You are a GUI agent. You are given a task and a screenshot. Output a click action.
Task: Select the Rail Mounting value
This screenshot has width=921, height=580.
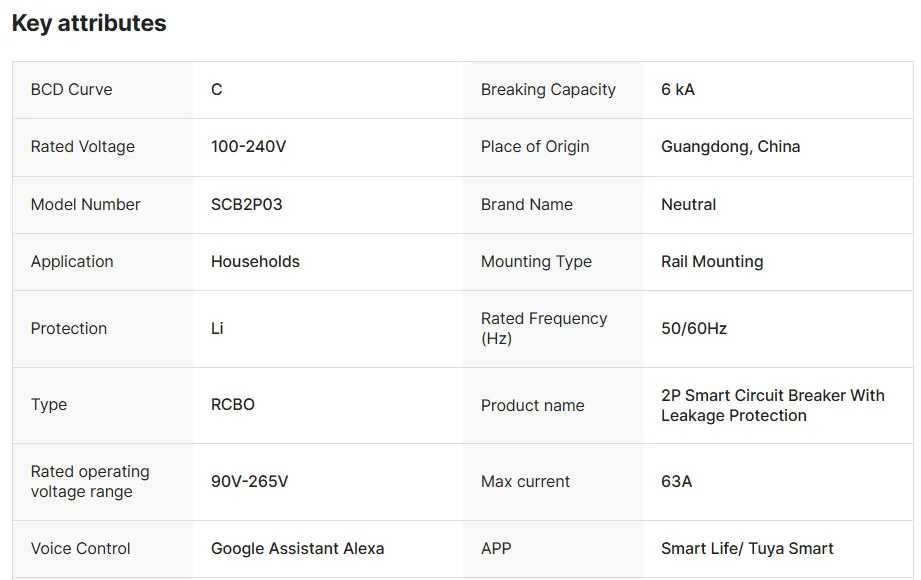[712, 262]
